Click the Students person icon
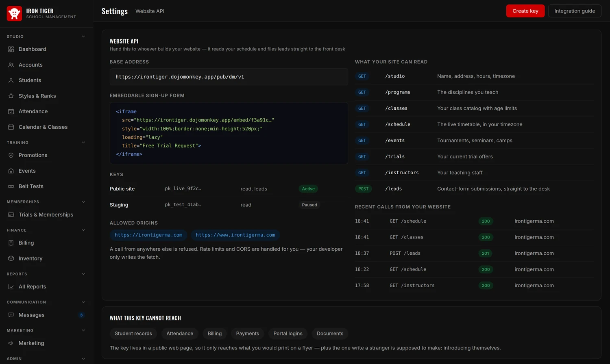610x364 pixels. 11,80
